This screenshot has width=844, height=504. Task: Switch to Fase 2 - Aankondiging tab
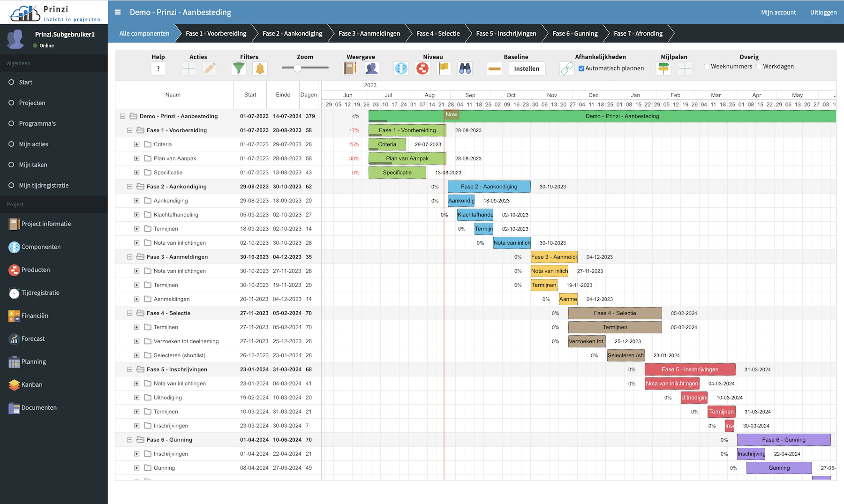point(293,33)
